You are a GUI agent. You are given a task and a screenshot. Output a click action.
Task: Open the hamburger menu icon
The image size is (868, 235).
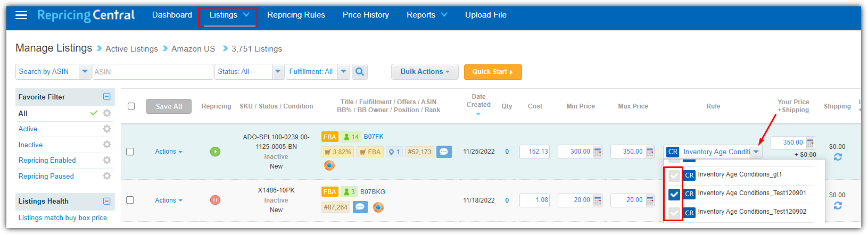click(21, 15)
